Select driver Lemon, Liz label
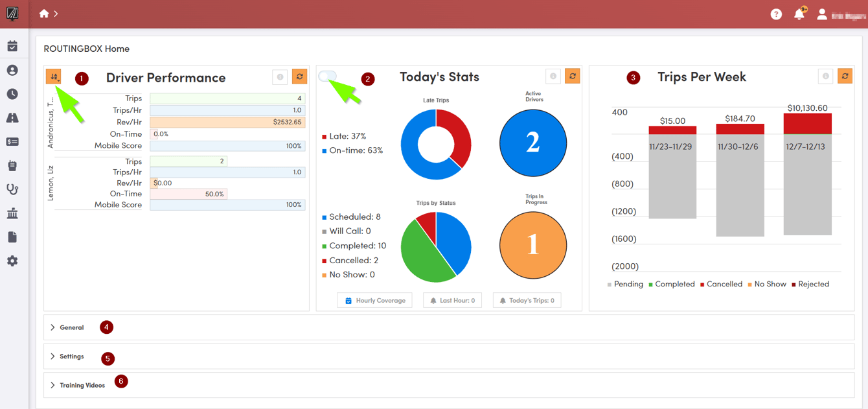This screenshot has width=868, height=409. pos(51,183)
